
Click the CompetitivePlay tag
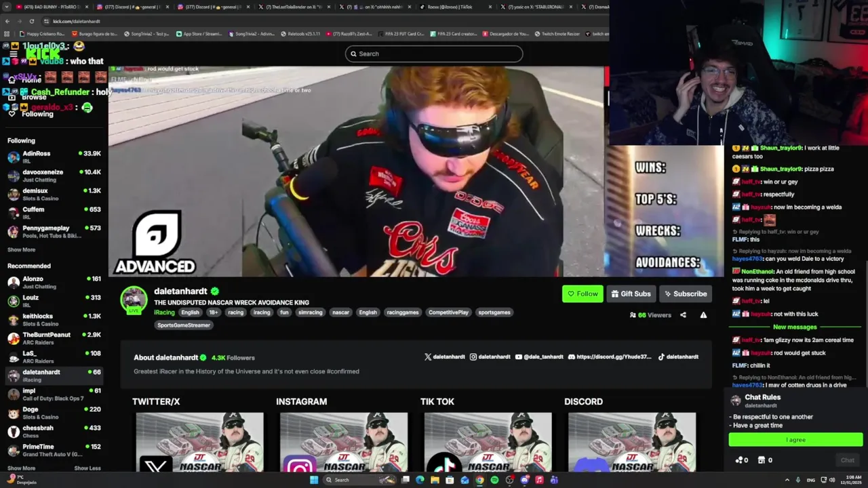point(448,312)
